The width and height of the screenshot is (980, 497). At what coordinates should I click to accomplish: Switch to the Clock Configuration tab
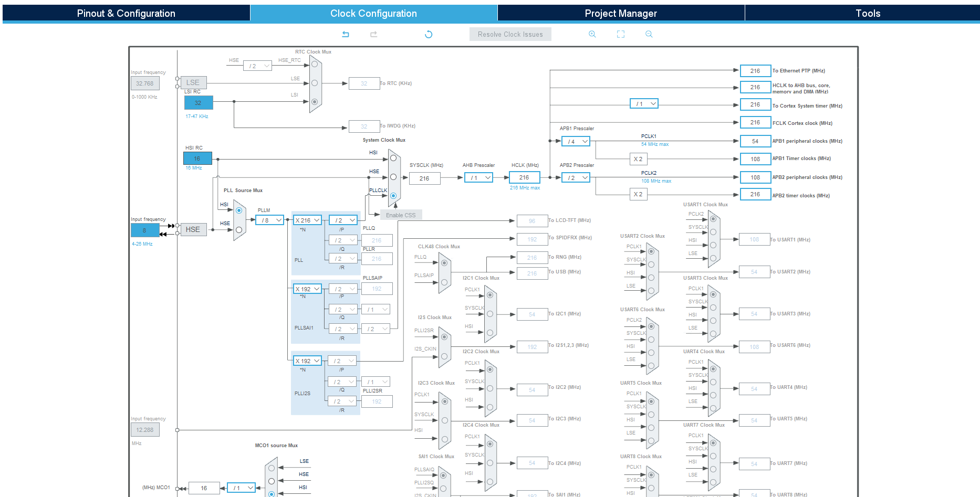(x=373, y=13)
